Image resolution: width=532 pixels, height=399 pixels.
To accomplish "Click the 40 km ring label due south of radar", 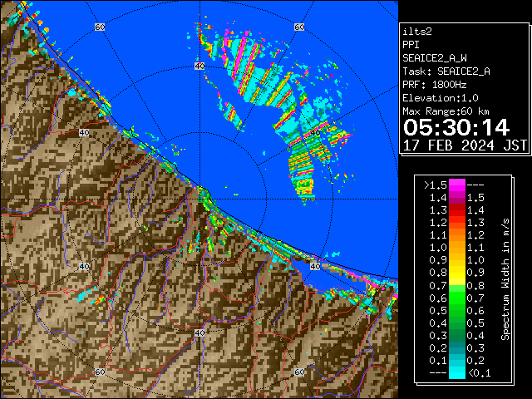I will [199, 332].
